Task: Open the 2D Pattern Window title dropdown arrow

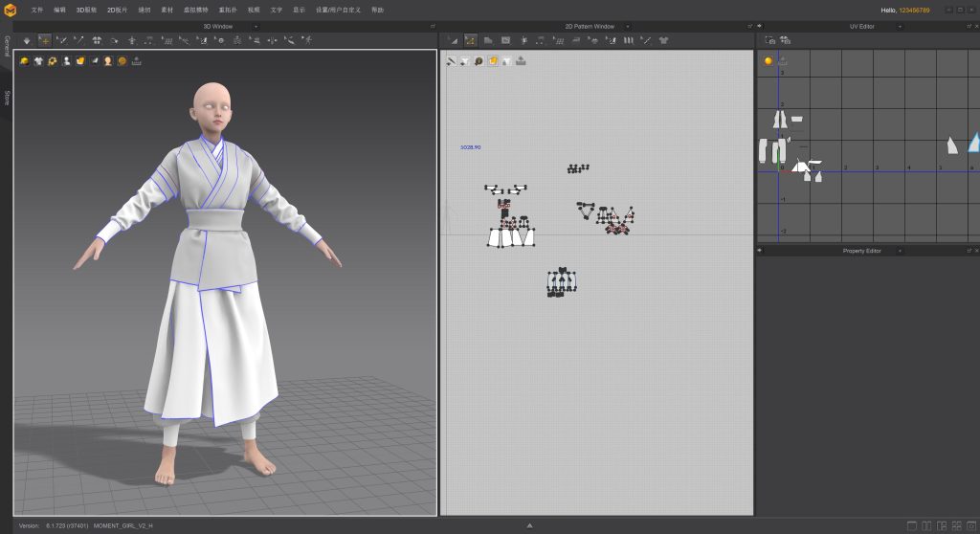Action: [628, 26]
